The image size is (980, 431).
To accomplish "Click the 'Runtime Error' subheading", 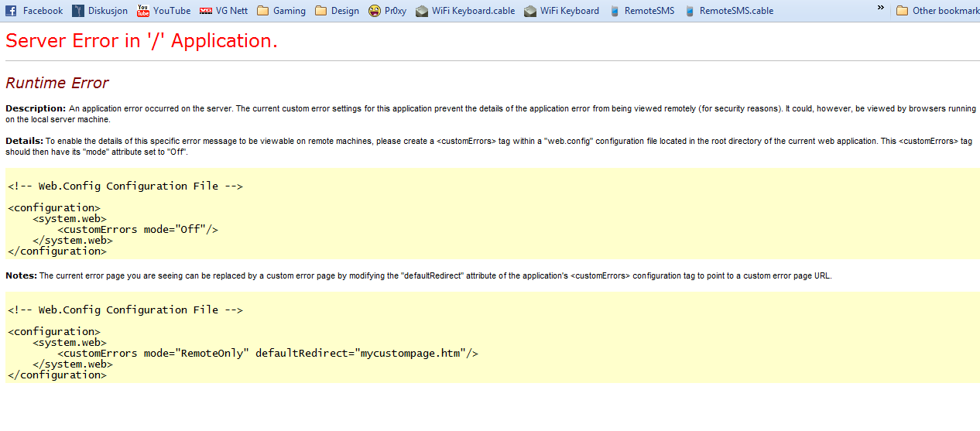I will tap(57, 83).
